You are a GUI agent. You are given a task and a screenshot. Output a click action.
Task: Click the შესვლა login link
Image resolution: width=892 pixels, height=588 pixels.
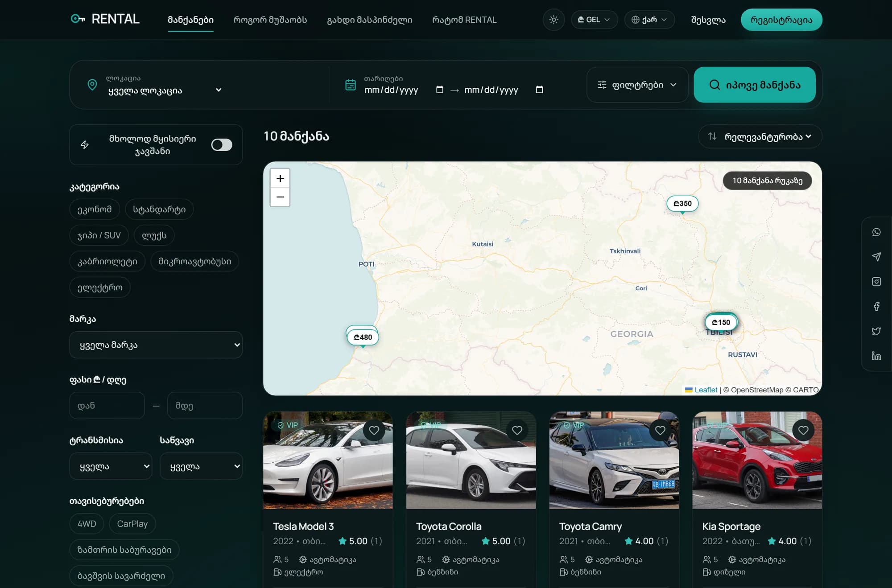[708, 20]
